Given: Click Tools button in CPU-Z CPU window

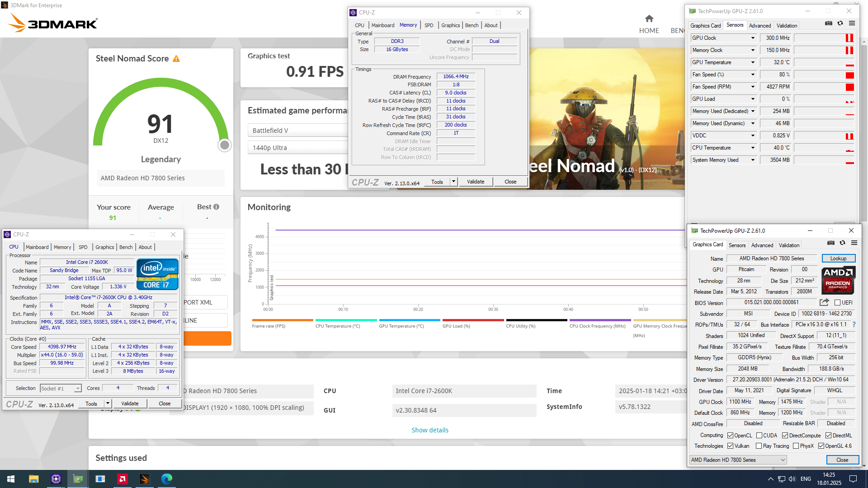Looking at the screenshot, I should pos(91,404).
